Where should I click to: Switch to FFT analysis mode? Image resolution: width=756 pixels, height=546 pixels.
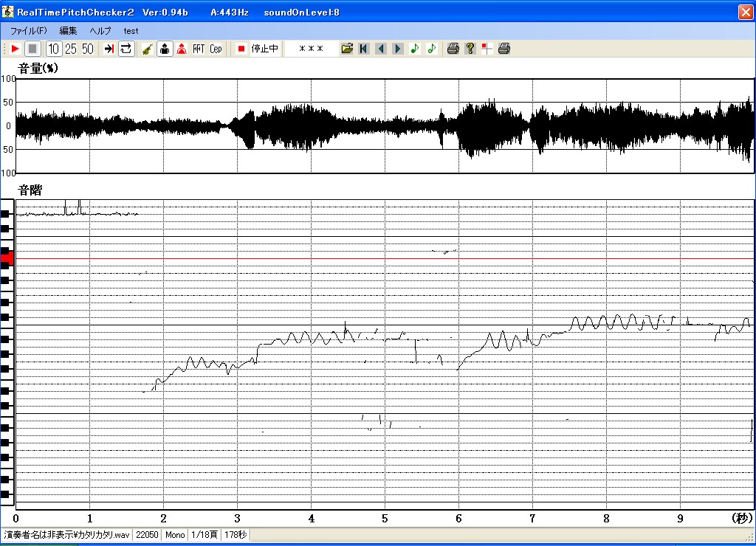(199, 49)
